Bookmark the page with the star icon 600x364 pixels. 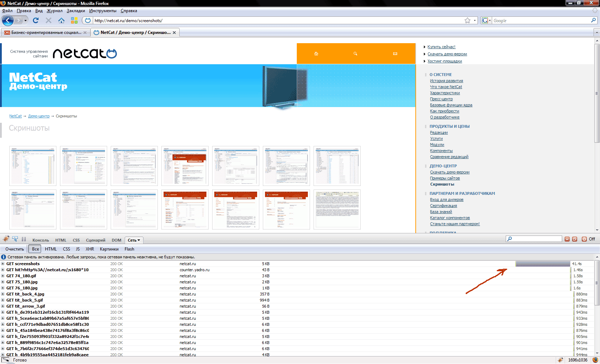467,21
